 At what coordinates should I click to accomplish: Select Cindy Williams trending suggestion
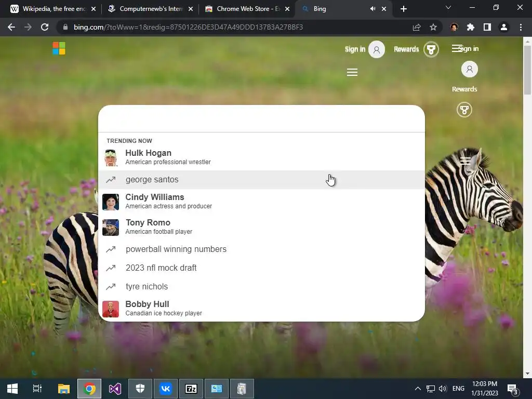(261, 202)
